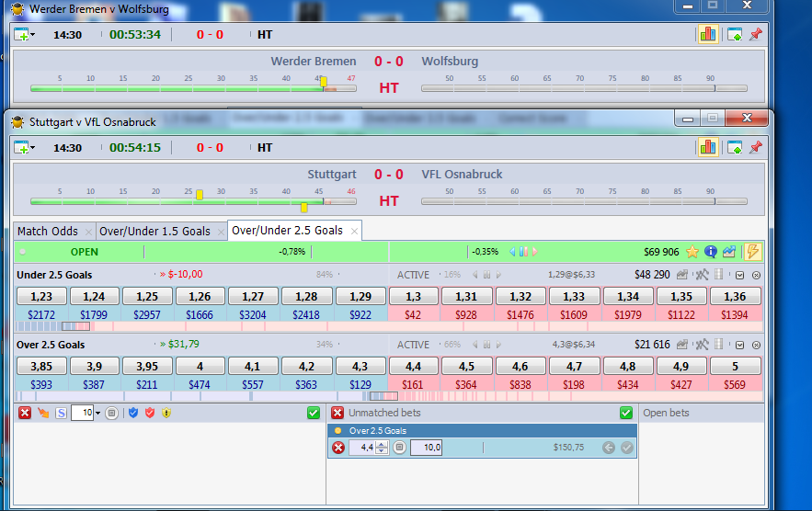The width and height of the screenshot is (812, 511).
Task: Cancel all unmatched bets with red X
Action: [337, 414]
